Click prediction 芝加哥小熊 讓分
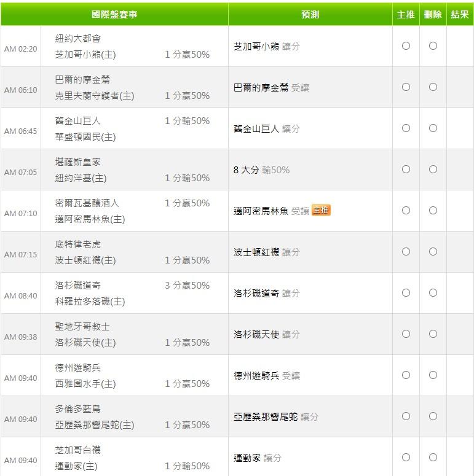Viewport: 474px width, 476px height. [266, 47]
